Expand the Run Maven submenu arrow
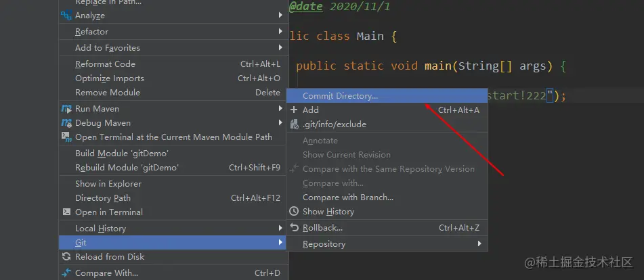This screenshot has height=280, width=644. pyautogui.click(x=280, y=108)
